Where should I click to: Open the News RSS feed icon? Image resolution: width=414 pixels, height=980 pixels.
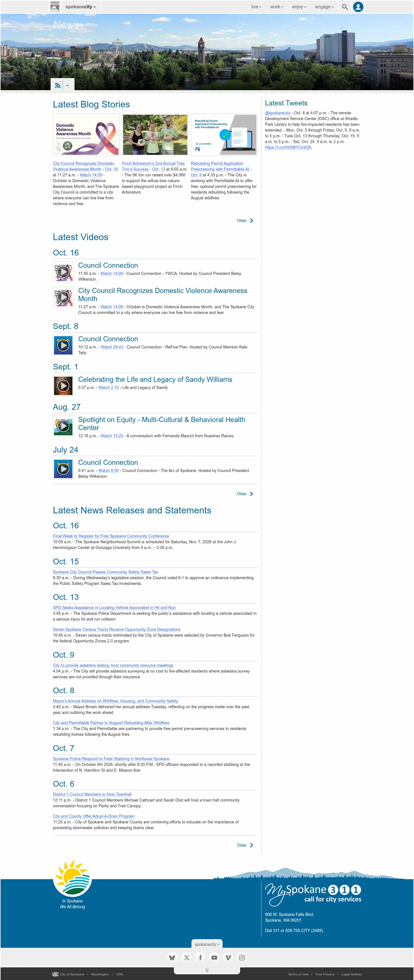(x=57, y=85)
